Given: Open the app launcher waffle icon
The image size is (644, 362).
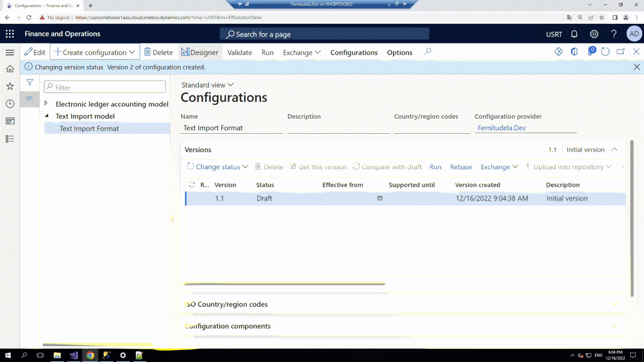Looking at the screenshot, I should click(9, 34).
